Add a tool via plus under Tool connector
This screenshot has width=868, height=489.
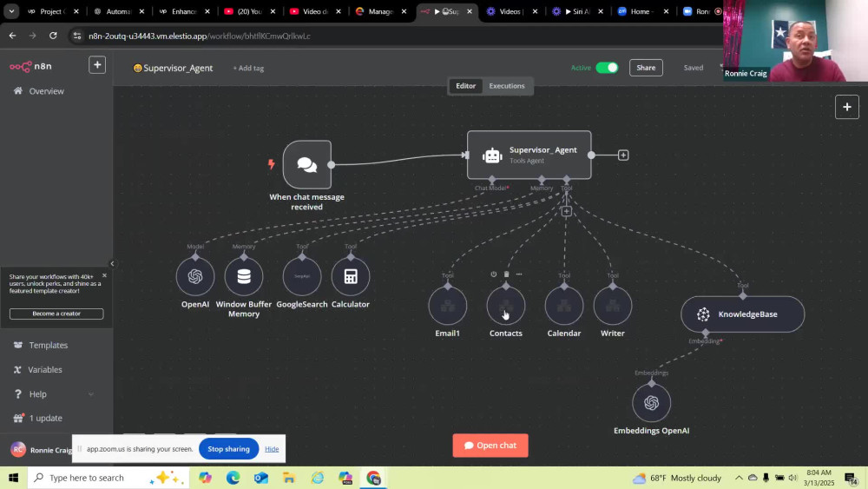[x=566, y=211]
